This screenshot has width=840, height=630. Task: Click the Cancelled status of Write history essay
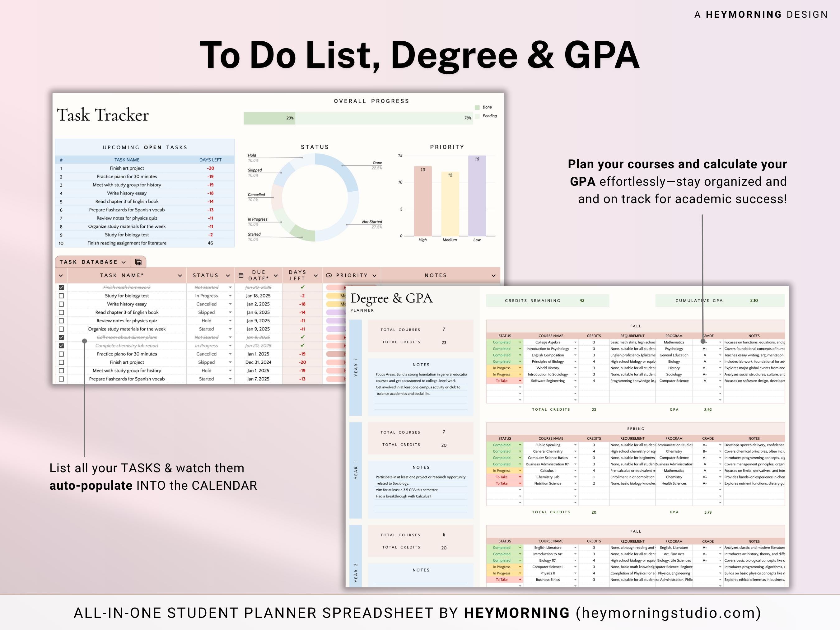pyautogui.click(x=206, y=304)
